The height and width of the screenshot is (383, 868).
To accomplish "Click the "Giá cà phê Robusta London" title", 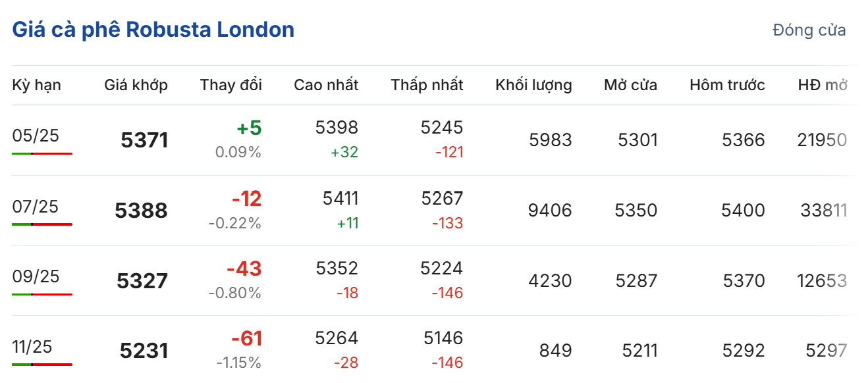I will tap(153, 30).
